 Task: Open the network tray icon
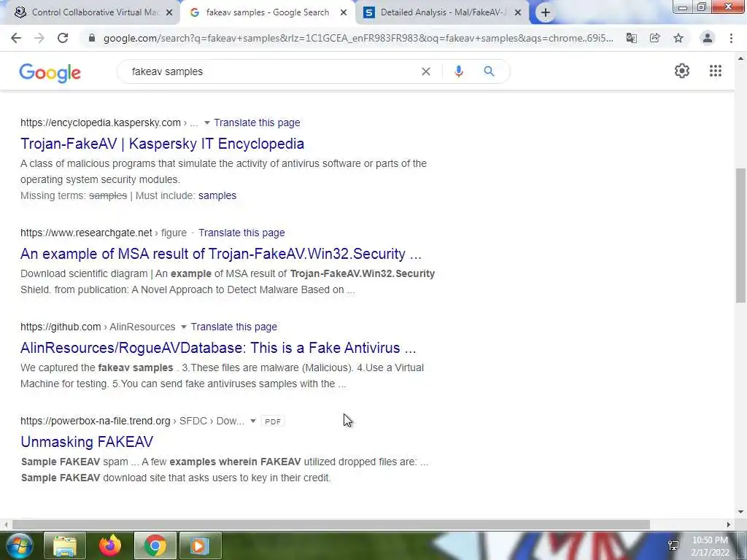pos(673,545)
